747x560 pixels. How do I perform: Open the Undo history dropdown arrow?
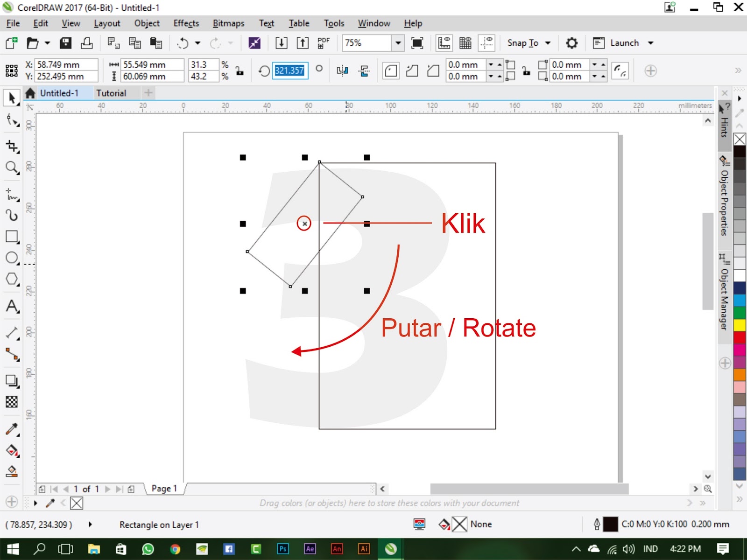[x=197, y=43]
